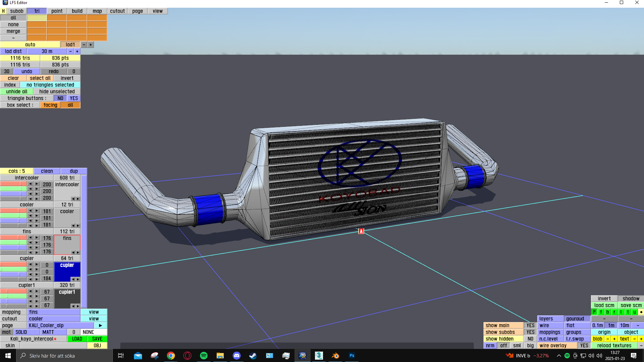The image size is (644, 362).
Task: Open the lod1 level selector
Action: pyautogui.click(x=71, y=45)
